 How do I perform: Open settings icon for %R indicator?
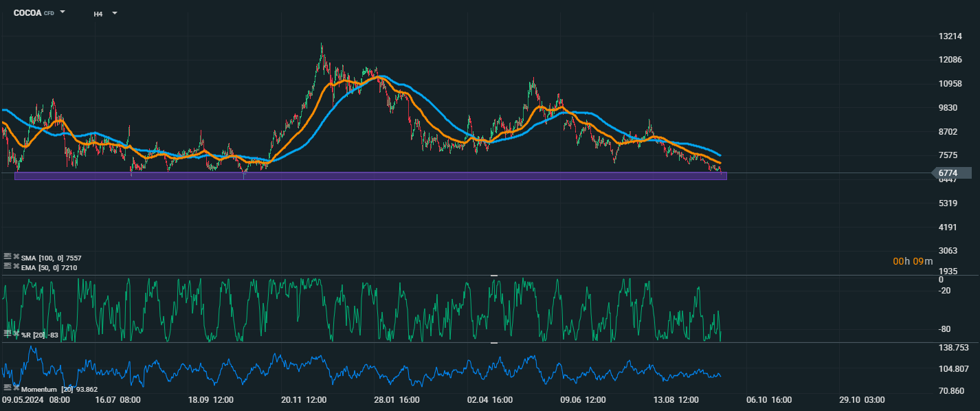point(8,333)
